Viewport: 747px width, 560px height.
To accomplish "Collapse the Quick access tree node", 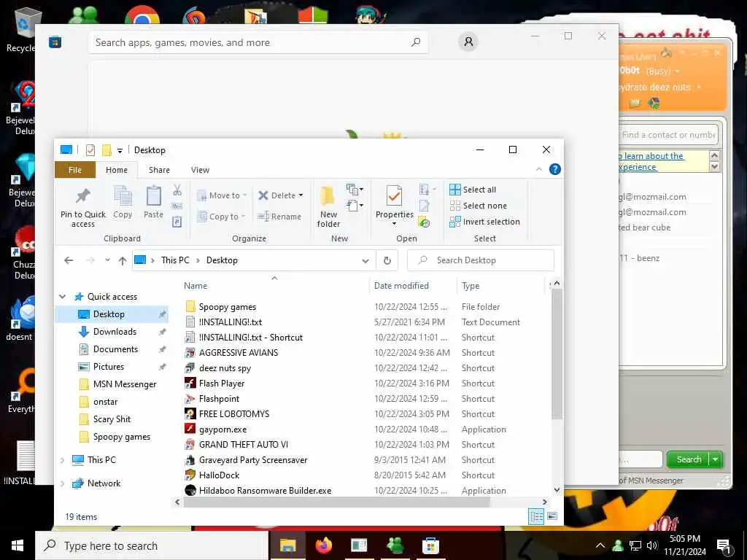I will click(63, 297).
